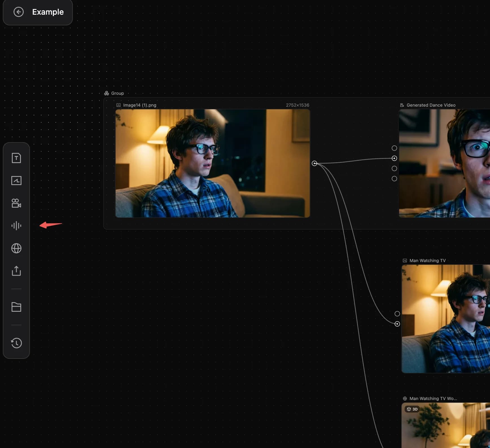Screen dimensions: 490x448
Task: Click the Group label above the frame
Action: click(x=117, y=93)
